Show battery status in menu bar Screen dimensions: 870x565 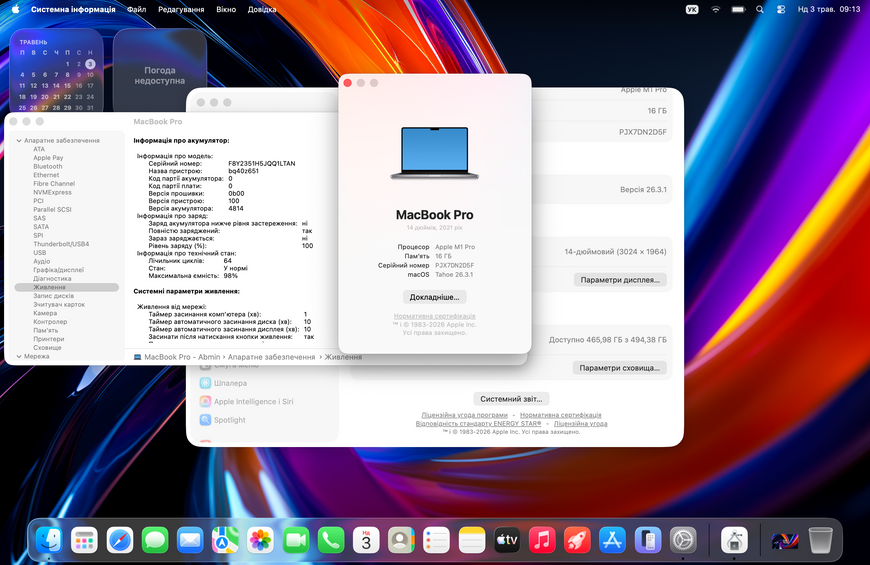(x=738, y=9)
